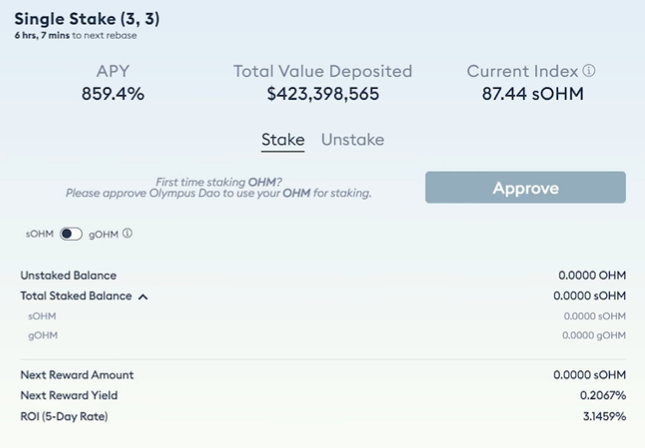Click the APY value 859.4%
The width and height of the screenshot is (645, 448).
tap(113, 93)
